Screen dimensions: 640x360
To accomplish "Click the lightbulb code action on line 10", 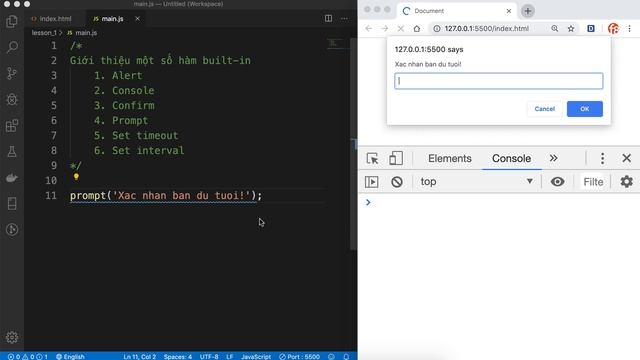I will tap(76, 177).
